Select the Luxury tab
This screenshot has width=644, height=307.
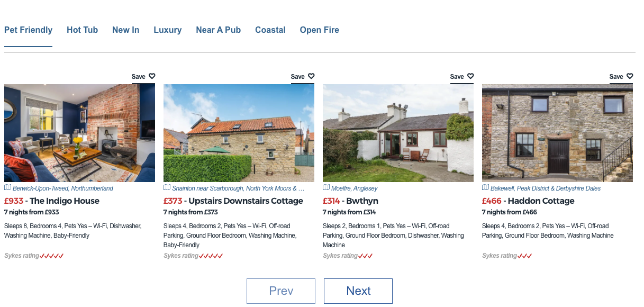coord(167,30)
